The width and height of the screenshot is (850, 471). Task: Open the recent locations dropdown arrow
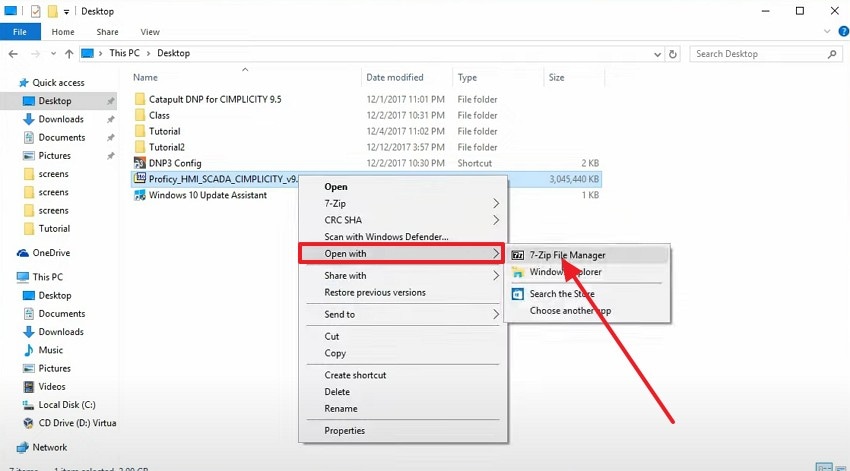pos(53,54)
